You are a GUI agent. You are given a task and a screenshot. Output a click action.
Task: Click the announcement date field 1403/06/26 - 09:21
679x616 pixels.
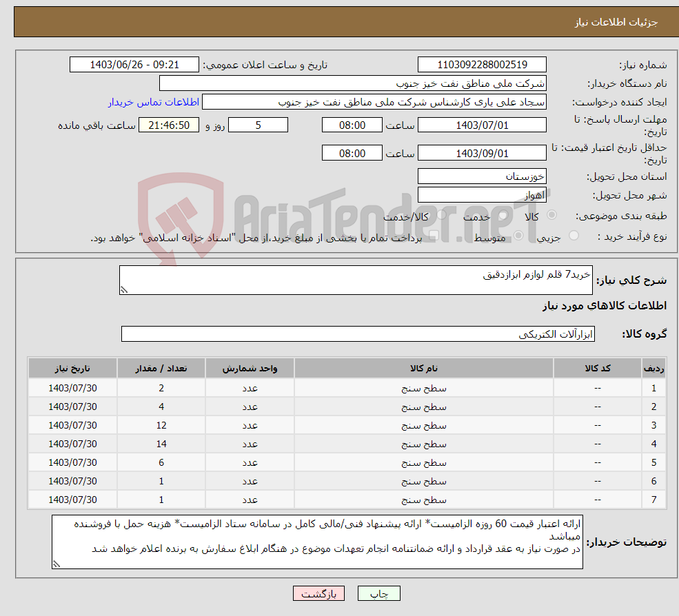134,65
